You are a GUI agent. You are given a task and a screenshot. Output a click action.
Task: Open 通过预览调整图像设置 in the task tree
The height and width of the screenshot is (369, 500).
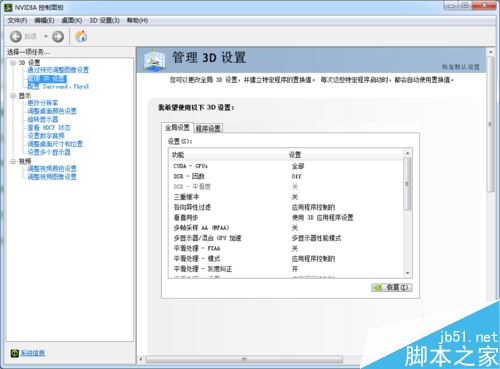pyautogui.click(x=58, y=70)
